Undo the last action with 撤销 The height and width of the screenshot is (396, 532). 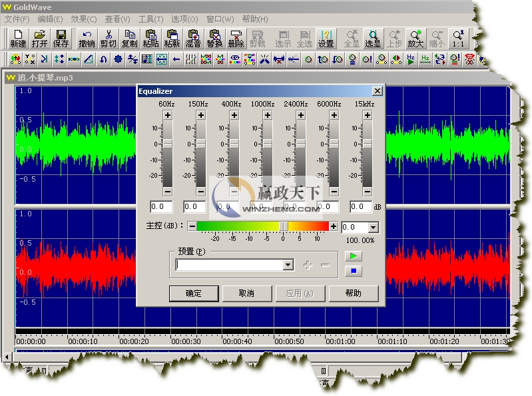pos(87,39)
